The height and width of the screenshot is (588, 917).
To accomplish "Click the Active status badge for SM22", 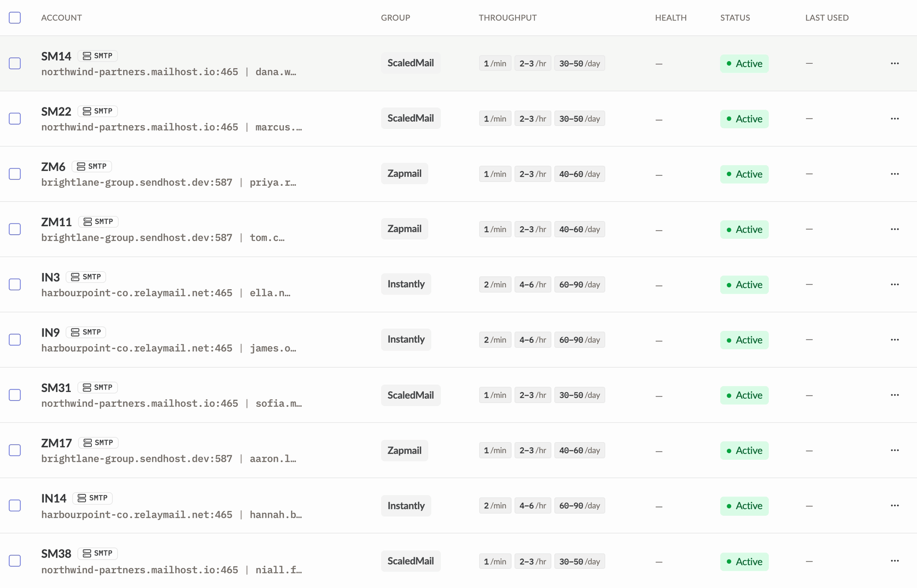I will (744, 119).
